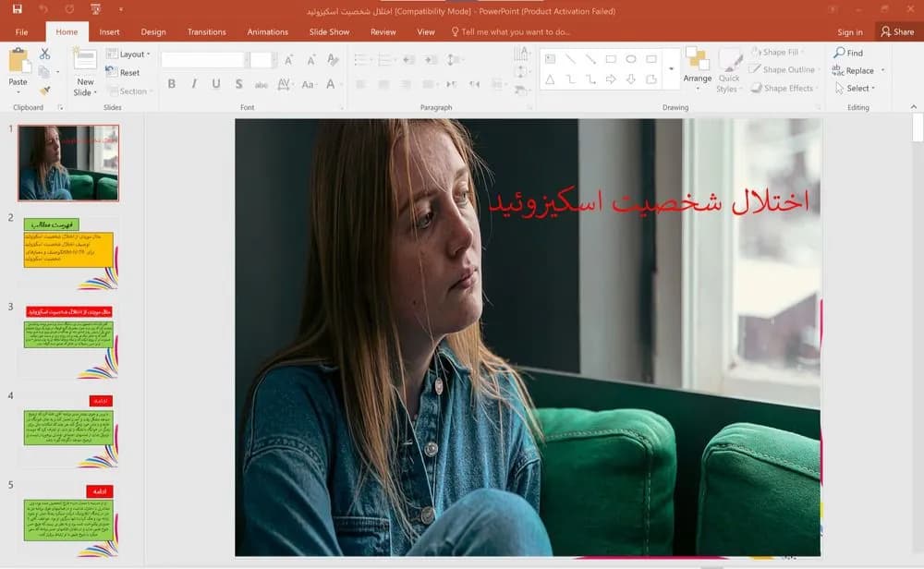The width and height of the screenshot is (924, 569).
Task: Toggle align text left
Action: (x=360, y=84)
